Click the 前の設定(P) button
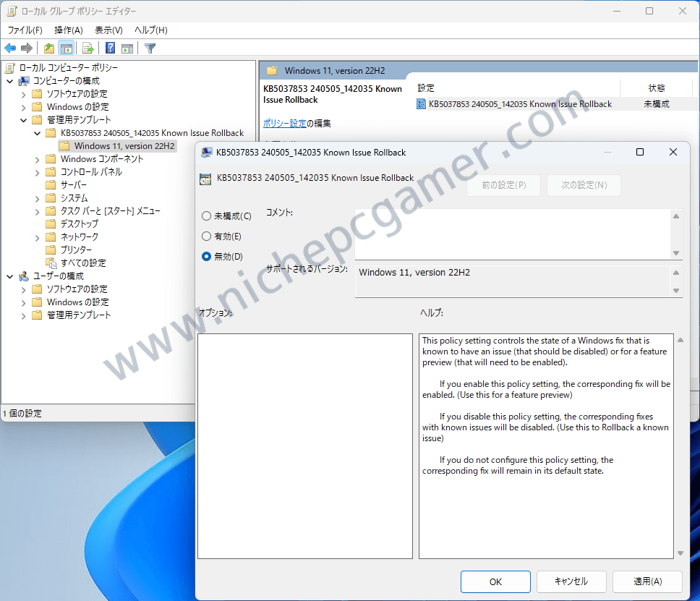700x601 pixels. 503,185
